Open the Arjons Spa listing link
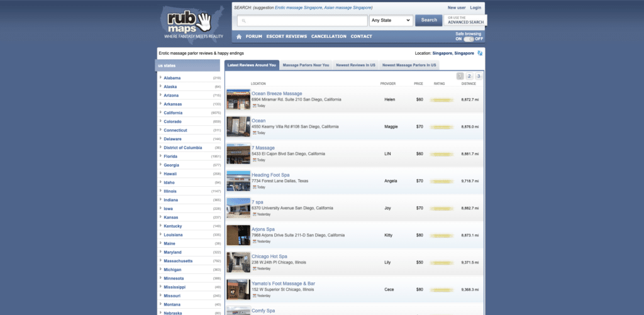 pos(264,229)
